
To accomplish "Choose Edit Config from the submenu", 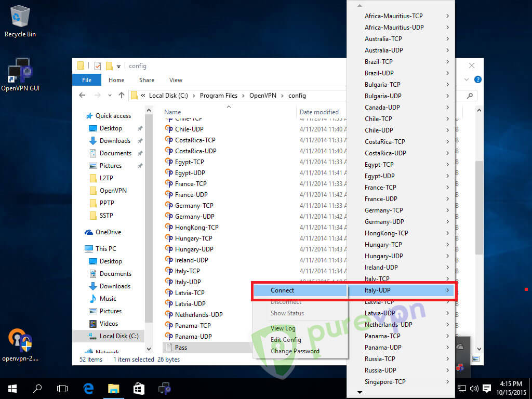I will click(286, 340).
